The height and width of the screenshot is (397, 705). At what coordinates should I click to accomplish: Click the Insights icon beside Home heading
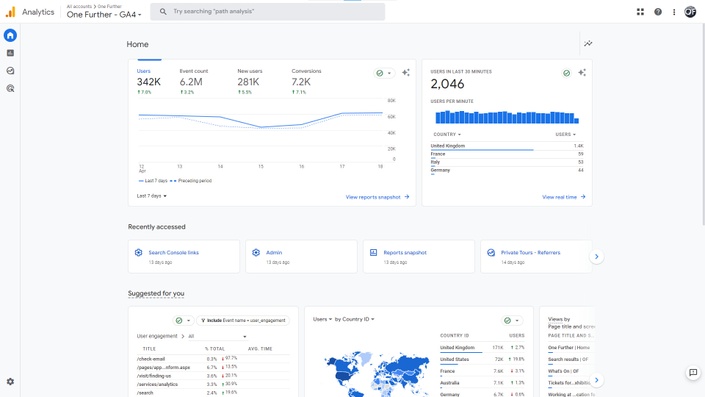click(x=588, y=44)
